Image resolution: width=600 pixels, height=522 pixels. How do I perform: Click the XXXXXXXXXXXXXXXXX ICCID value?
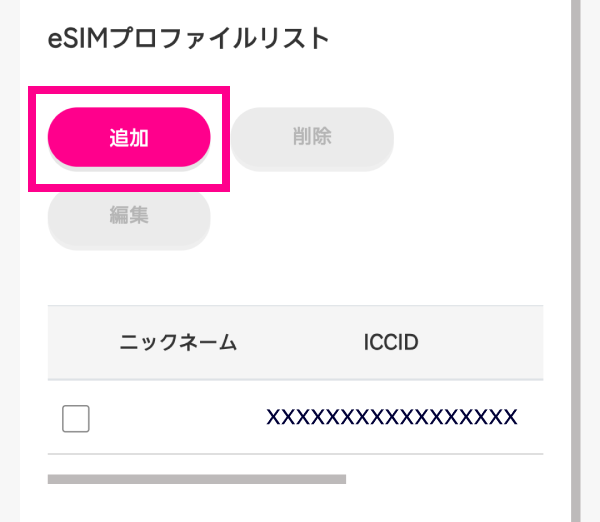(391, 417)
